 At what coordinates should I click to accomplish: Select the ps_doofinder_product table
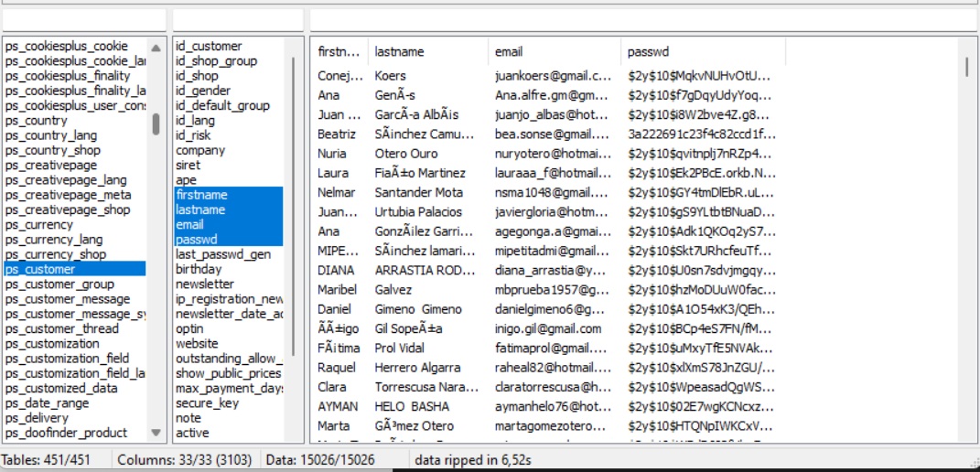click(74, 433)
